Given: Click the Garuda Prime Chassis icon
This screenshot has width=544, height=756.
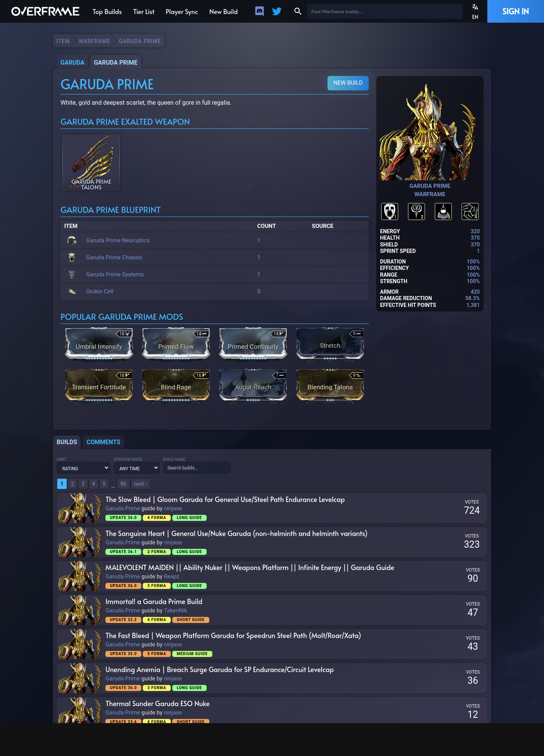Looking at the screenshot, I should (72, 257).
